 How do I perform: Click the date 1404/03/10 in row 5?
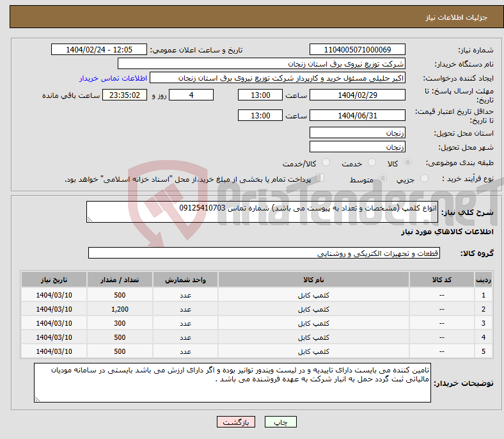click(54, 351)
